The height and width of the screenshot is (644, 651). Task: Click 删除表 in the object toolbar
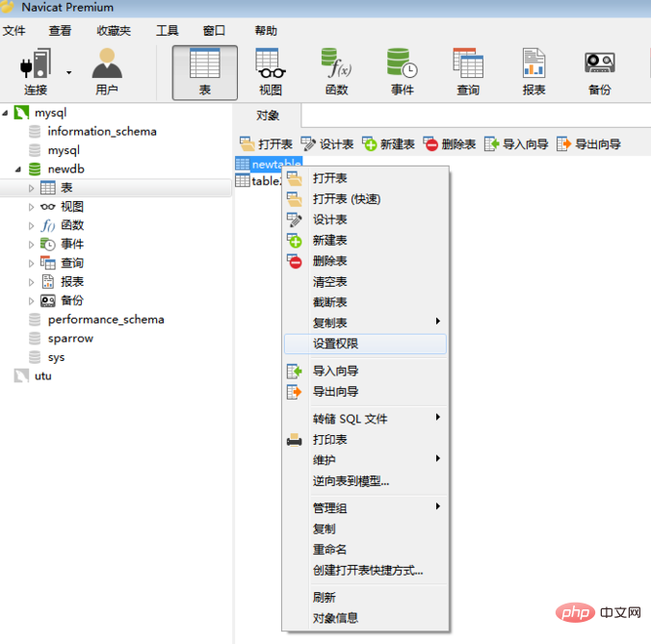pos(449,144)
